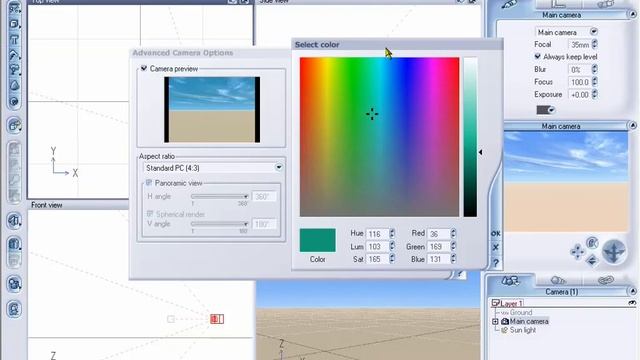
Task: Select the 3D text 'T' tool
Action: pyautogui.click(x=14, y=40)
